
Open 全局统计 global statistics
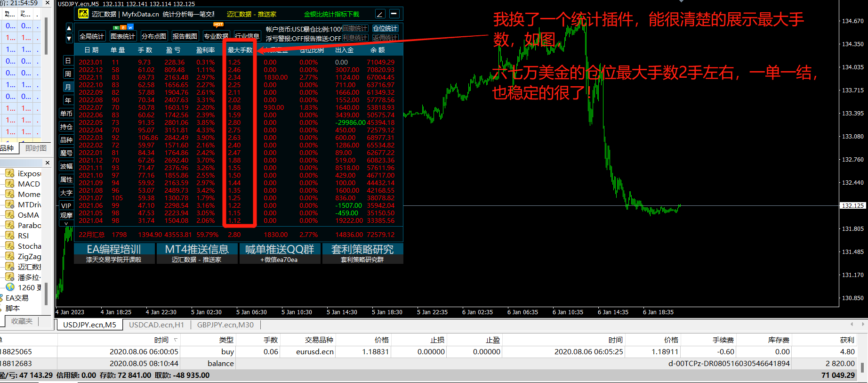pyautogui.click(x=92, y=36)
